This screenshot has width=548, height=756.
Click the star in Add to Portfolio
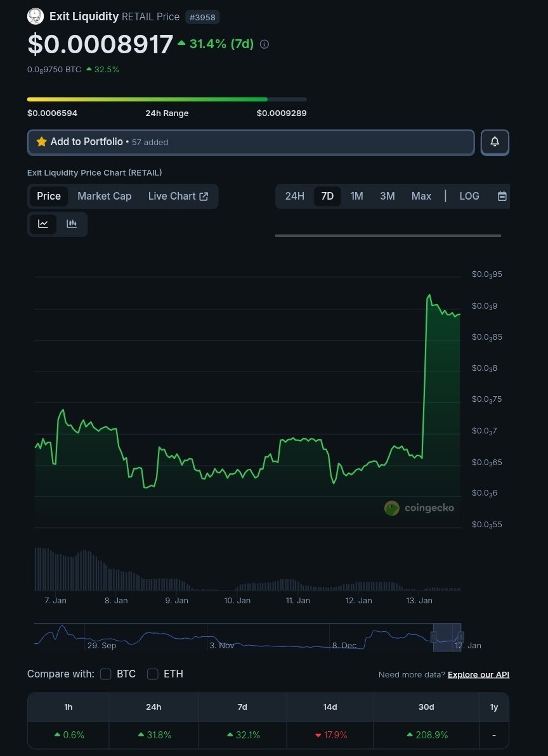42,142
